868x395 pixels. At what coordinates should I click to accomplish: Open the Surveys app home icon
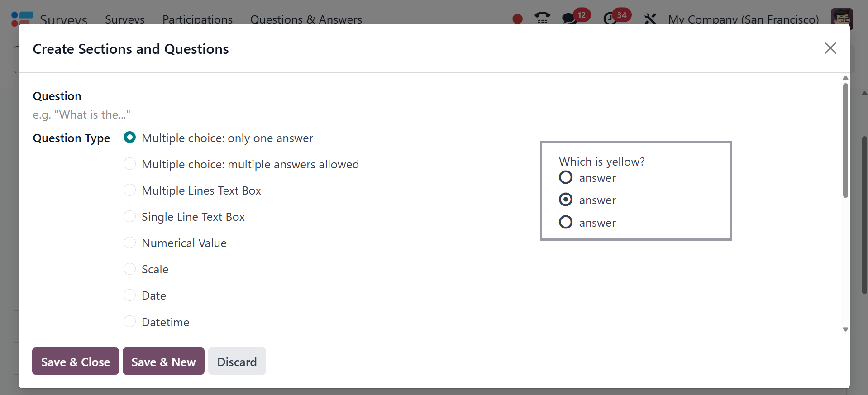22,19
